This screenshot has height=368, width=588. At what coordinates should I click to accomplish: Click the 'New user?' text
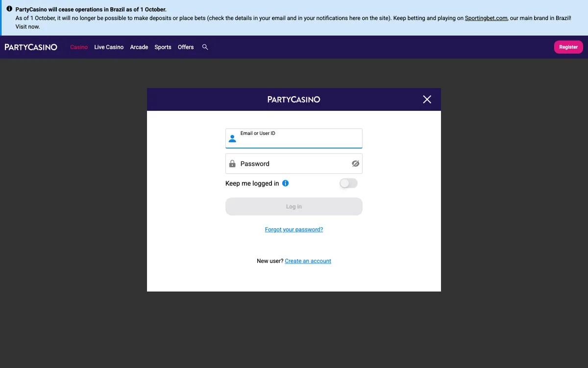(270, 261)
